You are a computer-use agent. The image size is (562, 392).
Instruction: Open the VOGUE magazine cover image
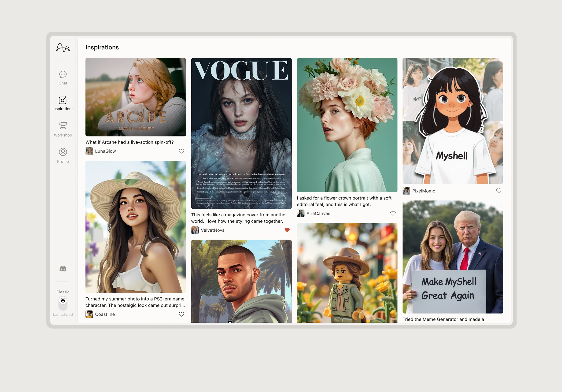pyautogui.click(x=241, y=133)
